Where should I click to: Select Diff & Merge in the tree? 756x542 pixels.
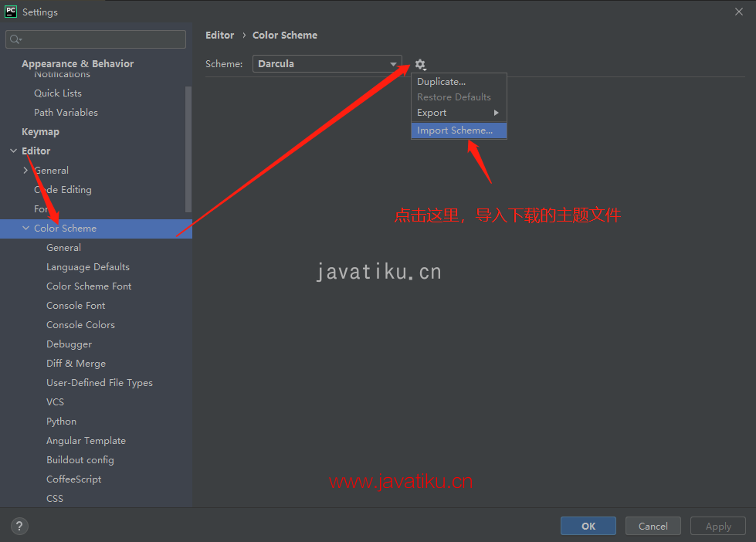(x=76, y=364)
